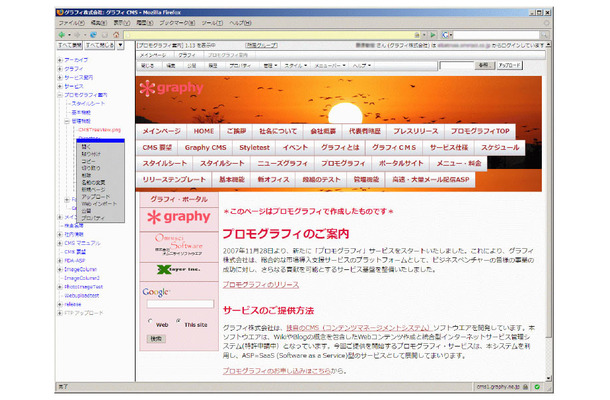
Task: Click the green Back arrow icon
Action: click(61, 35)
